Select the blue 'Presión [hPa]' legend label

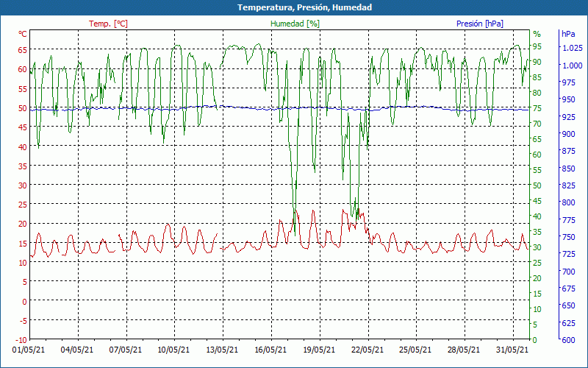pyautogui.click(x=480, y=24)
